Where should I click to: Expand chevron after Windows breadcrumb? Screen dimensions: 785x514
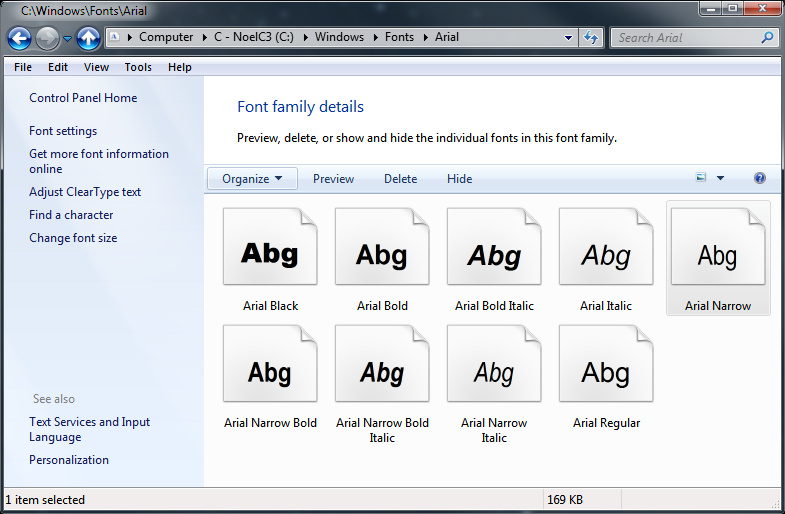375,38
